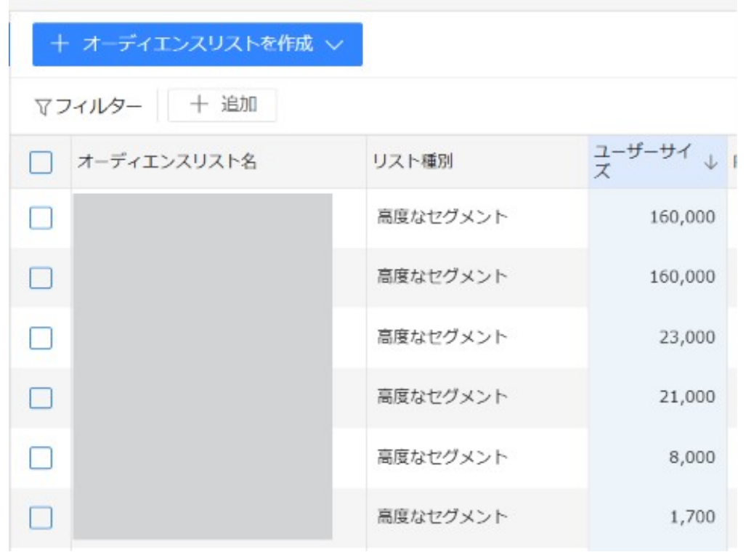Select the checkbox in the 21,000 row

tap(41, 397)
